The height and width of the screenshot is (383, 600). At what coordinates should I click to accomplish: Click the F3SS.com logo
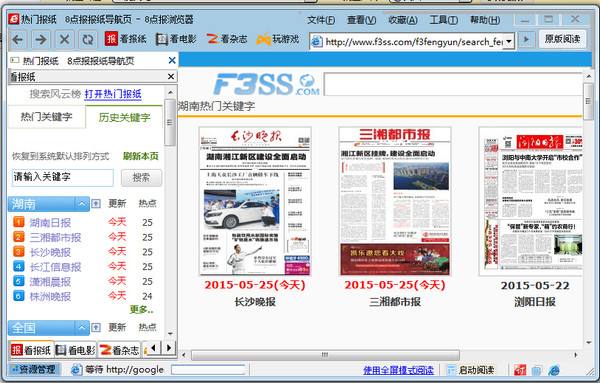[266, 84]
